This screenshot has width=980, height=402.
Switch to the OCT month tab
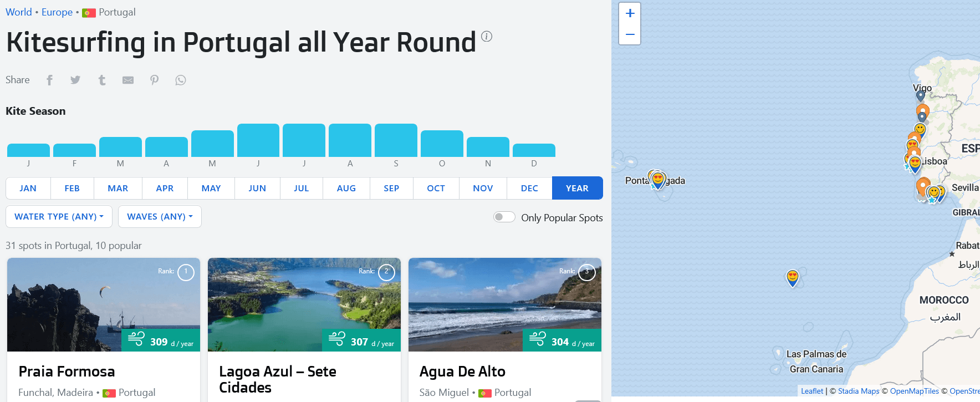(x=436, y=188)
